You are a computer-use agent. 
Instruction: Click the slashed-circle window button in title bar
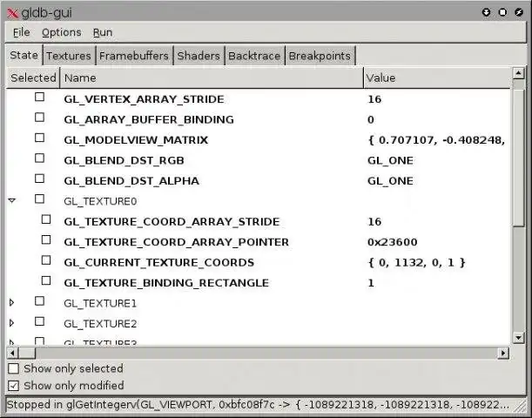click(519, 12)
